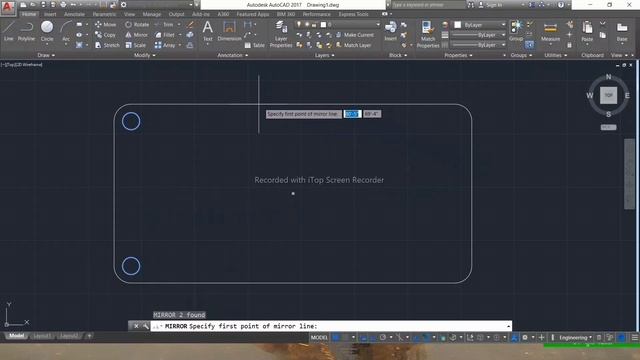
Task: Select the Text annotation tool
Action: [207, 31]
